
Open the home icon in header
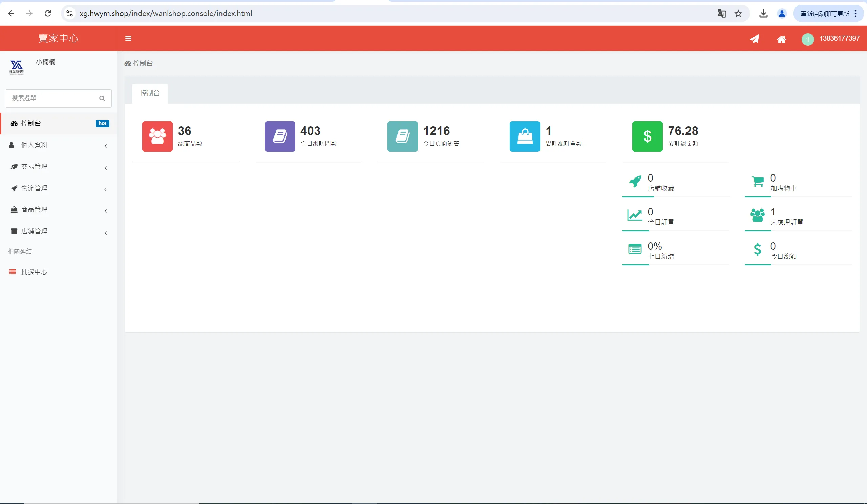781,39
